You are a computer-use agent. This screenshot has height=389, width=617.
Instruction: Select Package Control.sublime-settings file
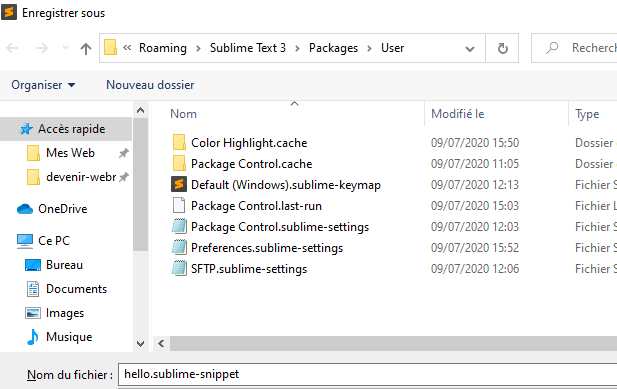[x=280, y=227]
